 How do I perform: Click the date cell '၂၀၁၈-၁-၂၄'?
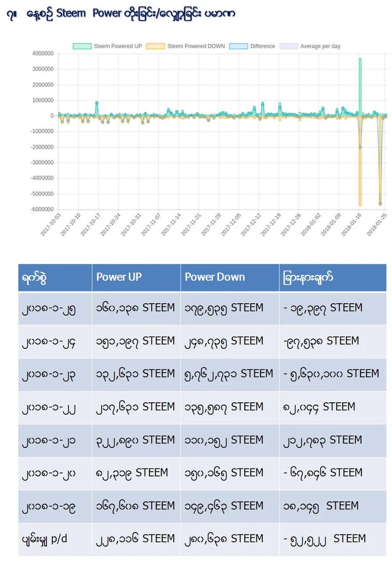click(55, 341)
